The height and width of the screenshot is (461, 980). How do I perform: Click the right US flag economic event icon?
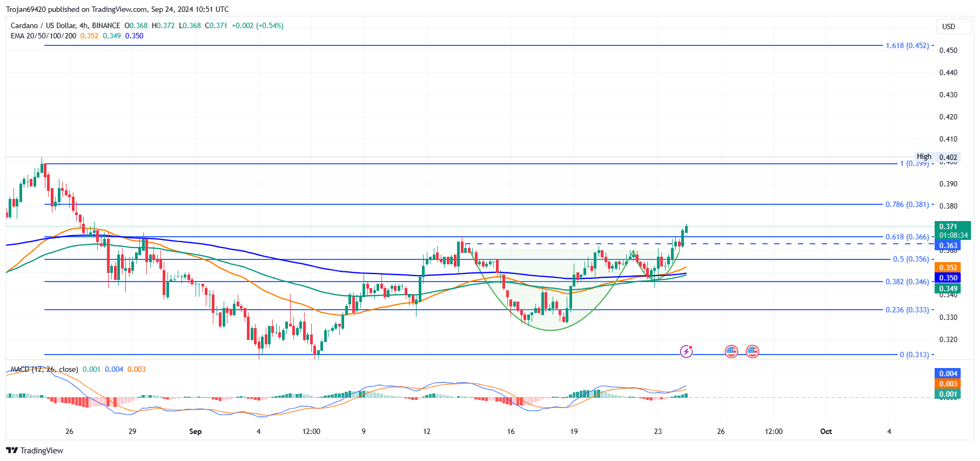click(x=753, y=352)
